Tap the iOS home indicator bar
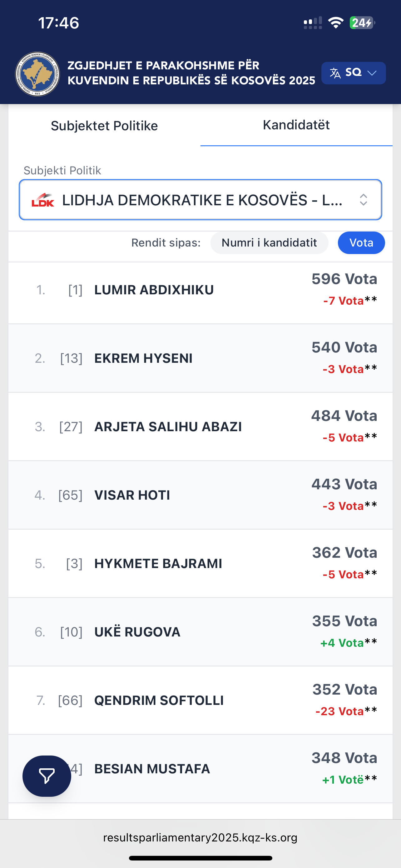Viewport: 401px width, 868px height. [200, 858]
